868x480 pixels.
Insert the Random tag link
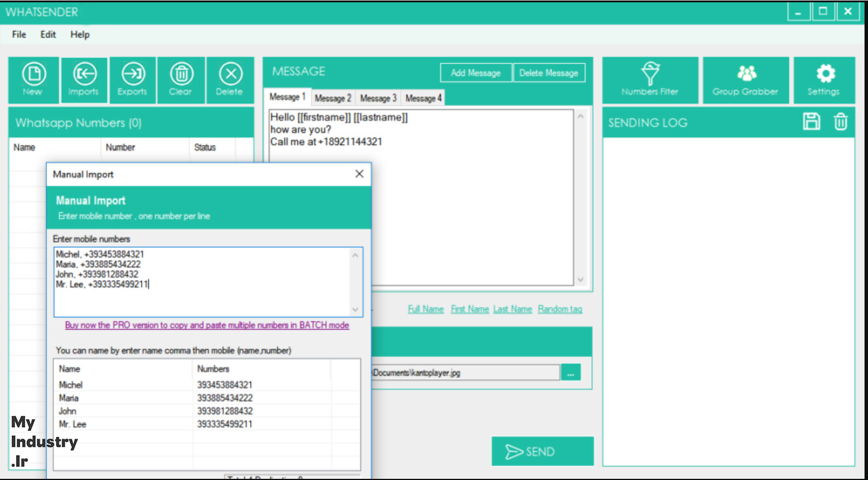[x=560, y=309]
